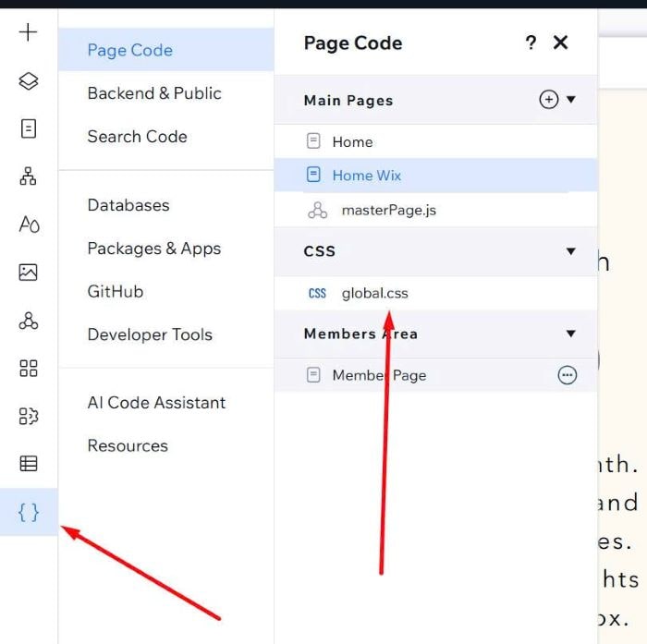Open the Pages icon in sidebar
The image size is (647, 644).
29,129
